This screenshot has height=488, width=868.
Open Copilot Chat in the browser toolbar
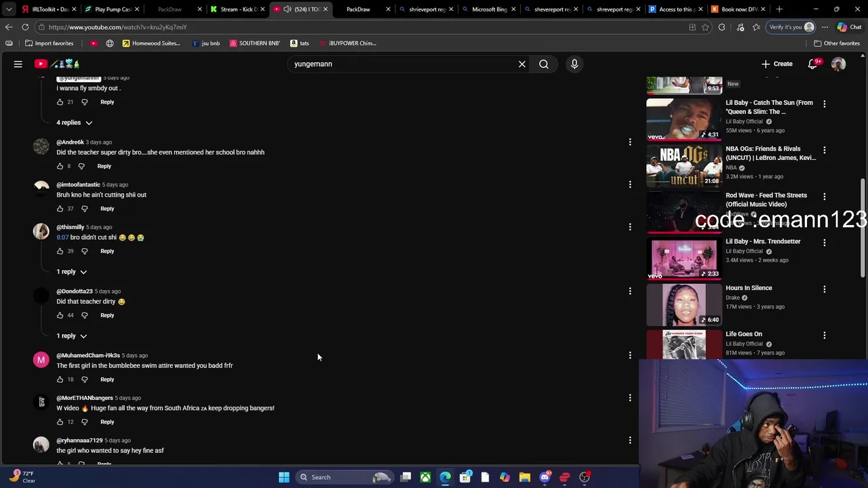848,27
